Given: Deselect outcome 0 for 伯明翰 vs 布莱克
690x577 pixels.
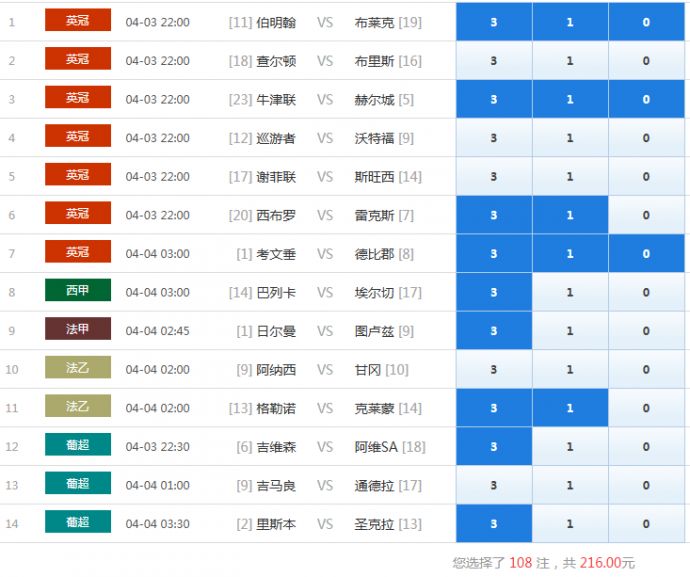Looking at the screenshot, I should pyautogui.click(x=646, y=22).
